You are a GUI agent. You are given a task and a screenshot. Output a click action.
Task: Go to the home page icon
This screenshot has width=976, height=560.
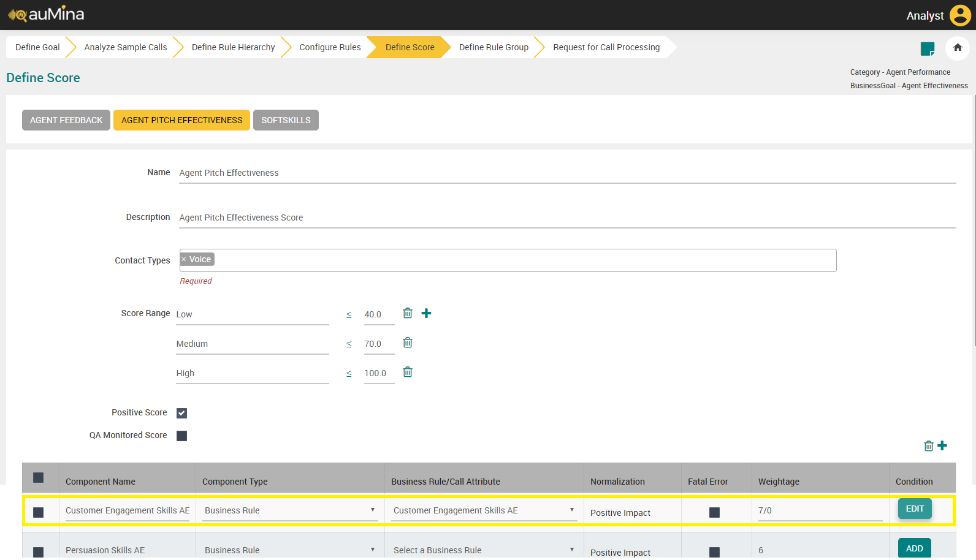958,48
